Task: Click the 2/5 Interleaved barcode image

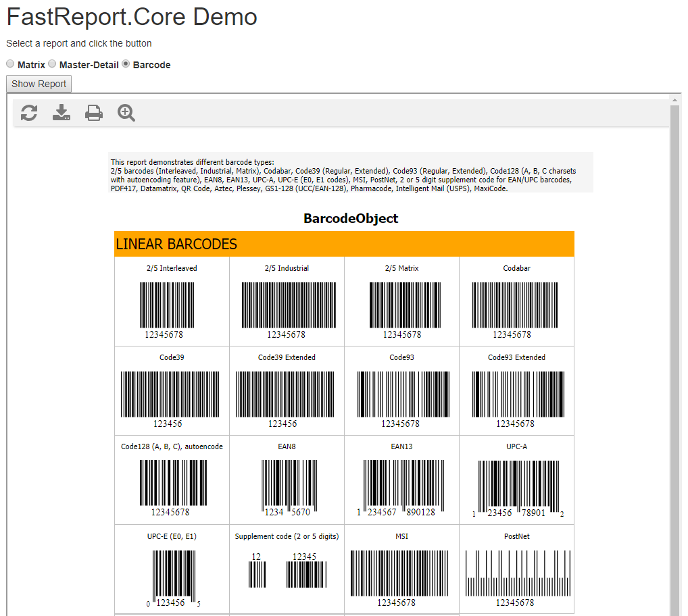Action: pos(167,305)
